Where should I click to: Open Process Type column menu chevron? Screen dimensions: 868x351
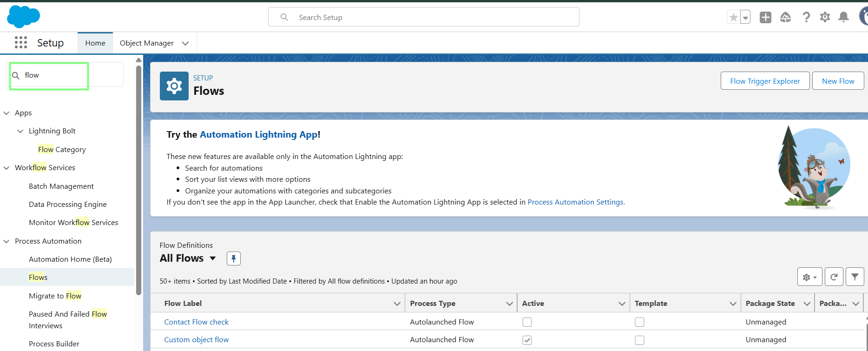point(509,304)
